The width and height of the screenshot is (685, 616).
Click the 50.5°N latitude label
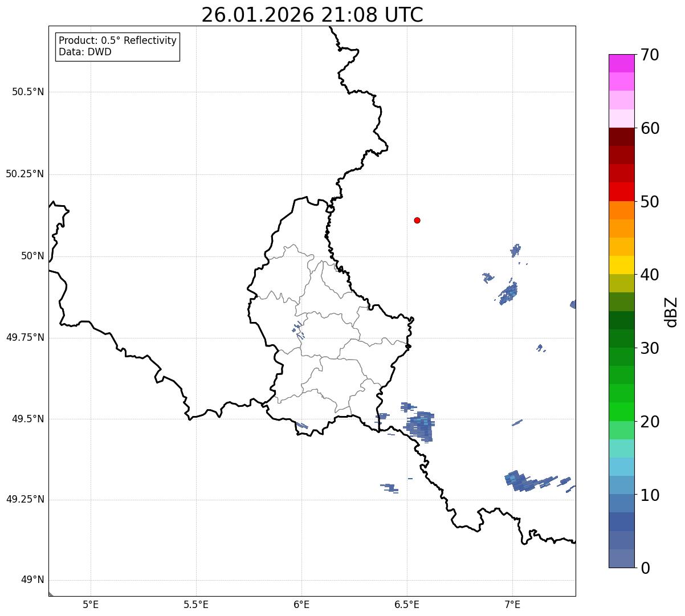click(28, 92)
